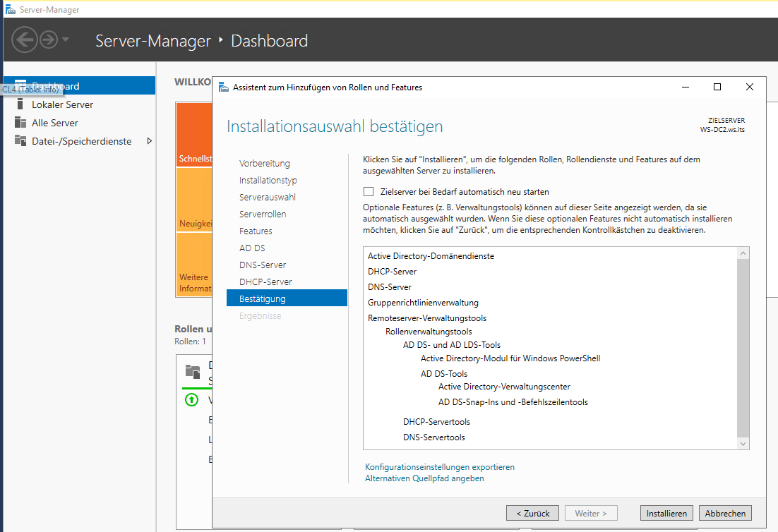Select Lokaler Server in the sidebar
The width and height of the screenshot is (778, 532).
(x=63, y=104)
